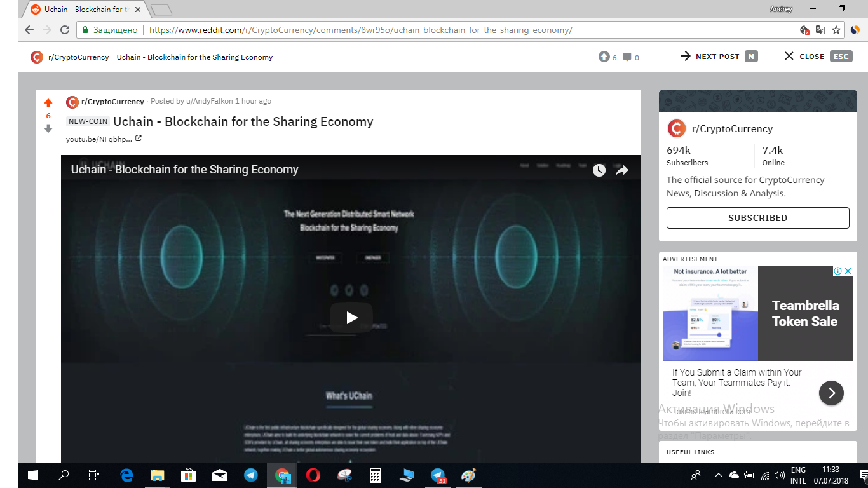Show hidden system tray icons

point(719,475)
